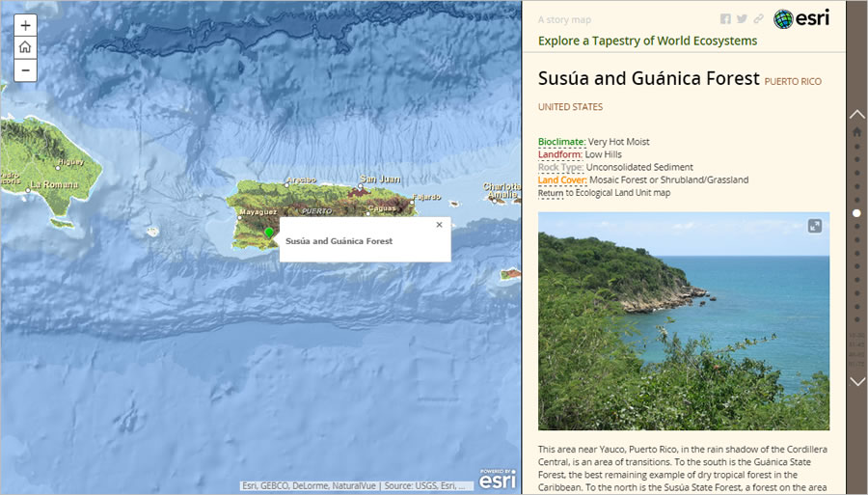Click the 'A story map' label
This screenshot has width=868, height=495.
point(564,19)
